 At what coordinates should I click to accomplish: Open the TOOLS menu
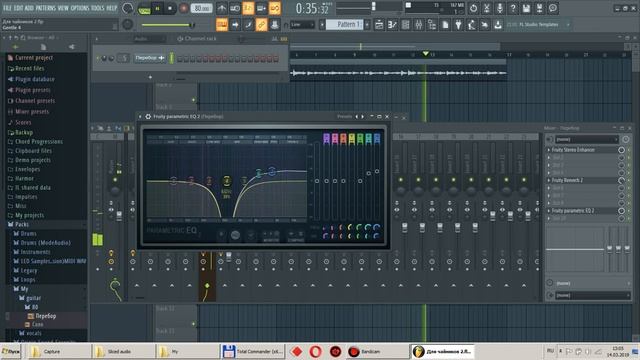98,8
